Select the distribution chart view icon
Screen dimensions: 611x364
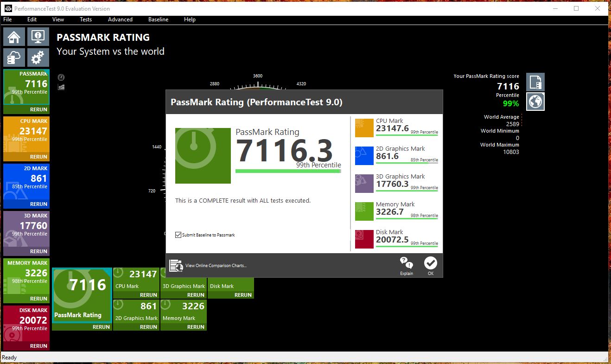61,87
